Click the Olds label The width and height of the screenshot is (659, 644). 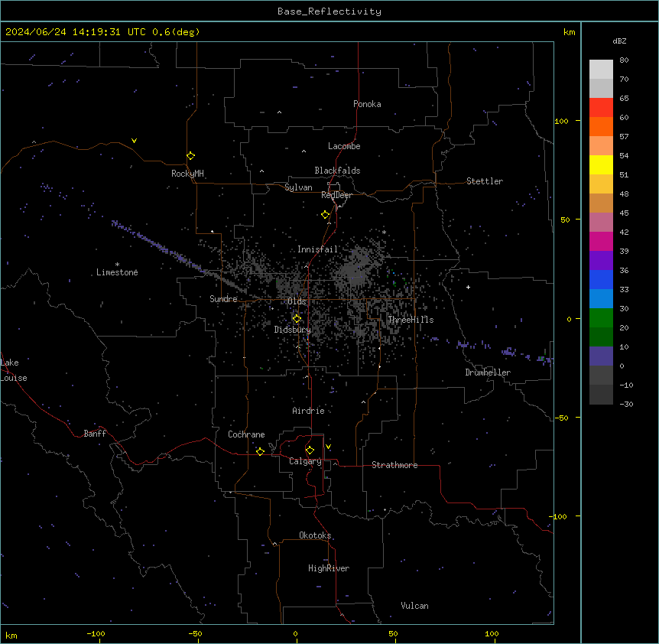coord(297,301)
